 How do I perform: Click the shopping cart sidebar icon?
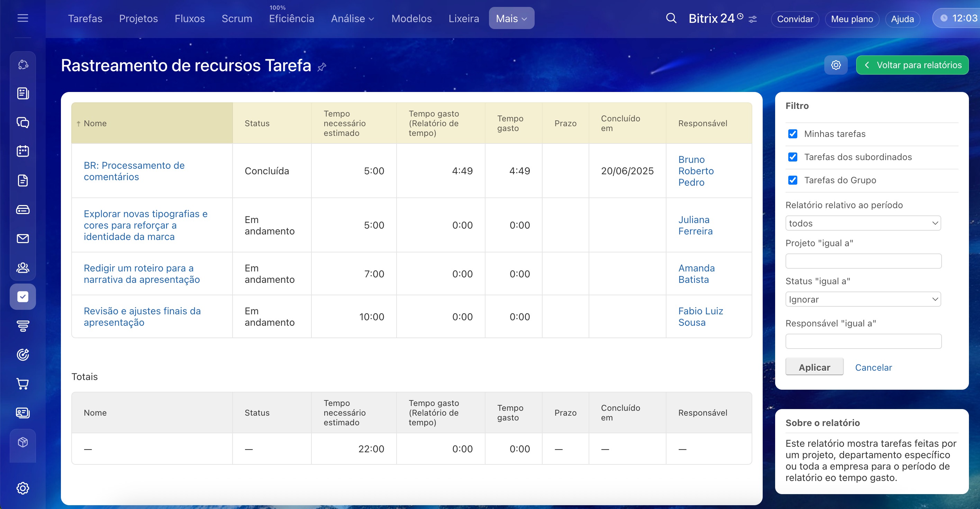pos(23,384)
